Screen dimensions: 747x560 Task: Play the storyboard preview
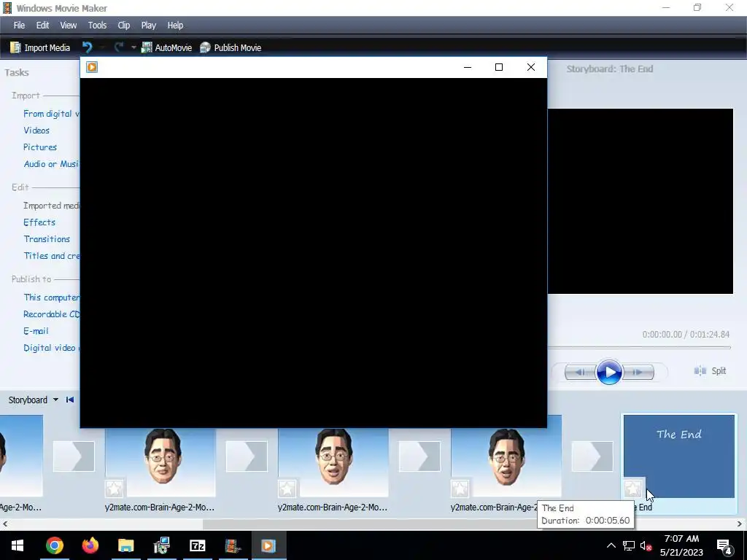(x=609, y=372)
